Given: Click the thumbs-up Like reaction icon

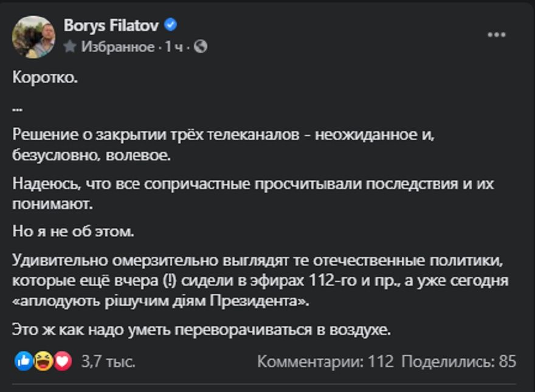Looking at the screenshot, I should [22, 361].
